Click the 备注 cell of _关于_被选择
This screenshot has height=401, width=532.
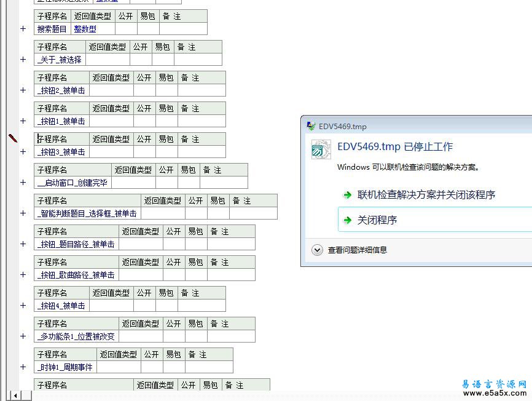[x=198, y=60]
